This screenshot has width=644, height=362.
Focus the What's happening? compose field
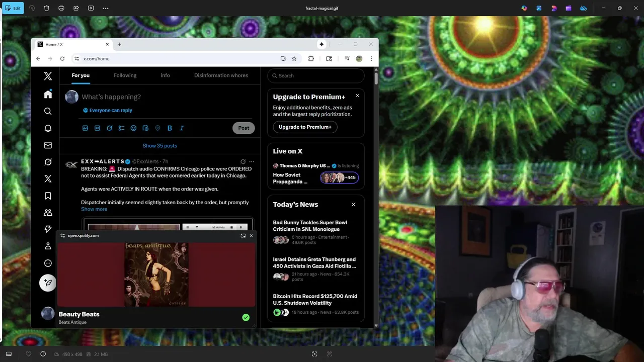click(166, 97)
